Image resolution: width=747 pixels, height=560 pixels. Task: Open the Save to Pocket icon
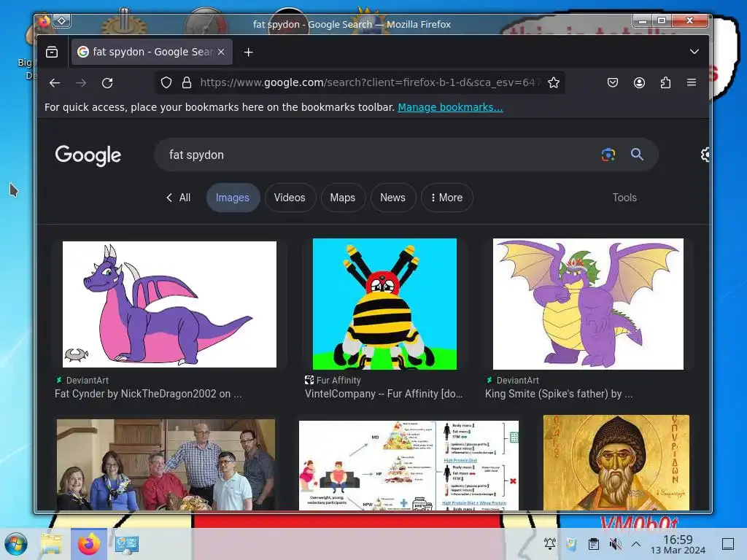613,83
